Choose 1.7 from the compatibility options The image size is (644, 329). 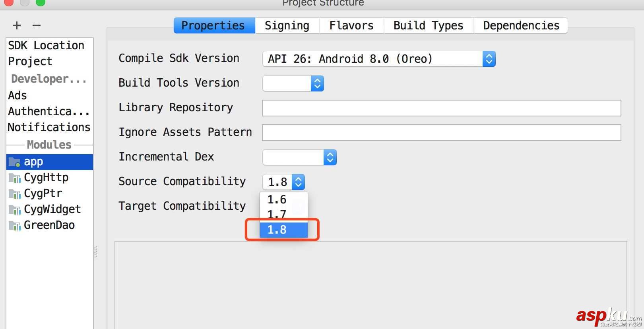coord(277,214)
